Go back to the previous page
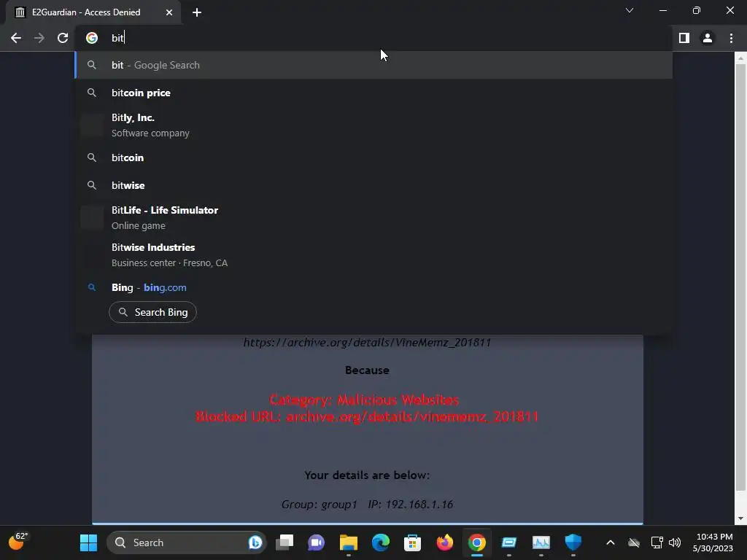The width and height of the screenshot is (747, 560). (x=16, y=38)
